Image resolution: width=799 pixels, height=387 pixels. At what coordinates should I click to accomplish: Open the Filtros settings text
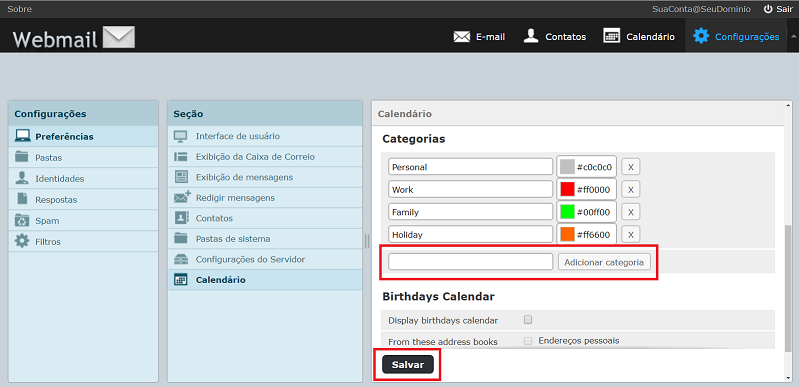click(x=48, y=242)
